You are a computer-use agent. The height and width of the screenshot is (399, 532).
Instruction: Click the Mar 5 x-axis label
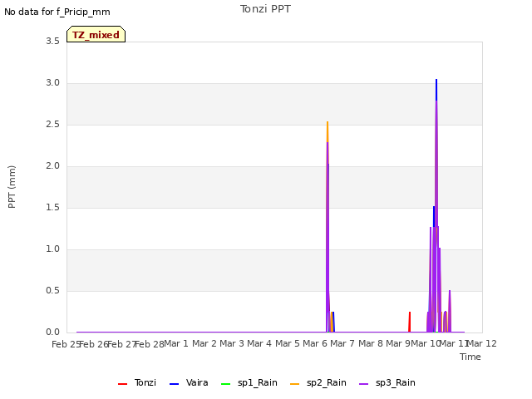click(288, 343)
